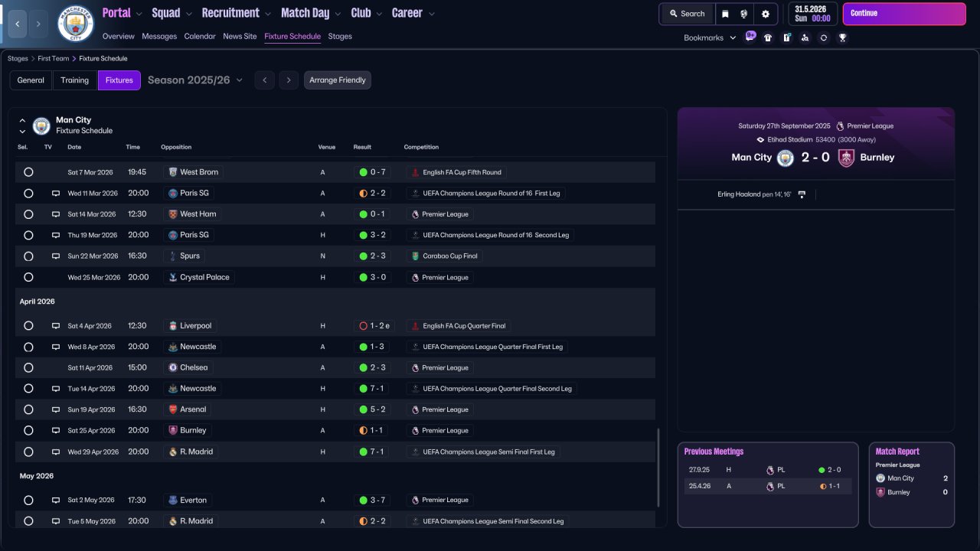Image resolution: width=980 pixels, height=551 pixels.
Task: Open the Manchester City club badge
Action: click(76, 24)
